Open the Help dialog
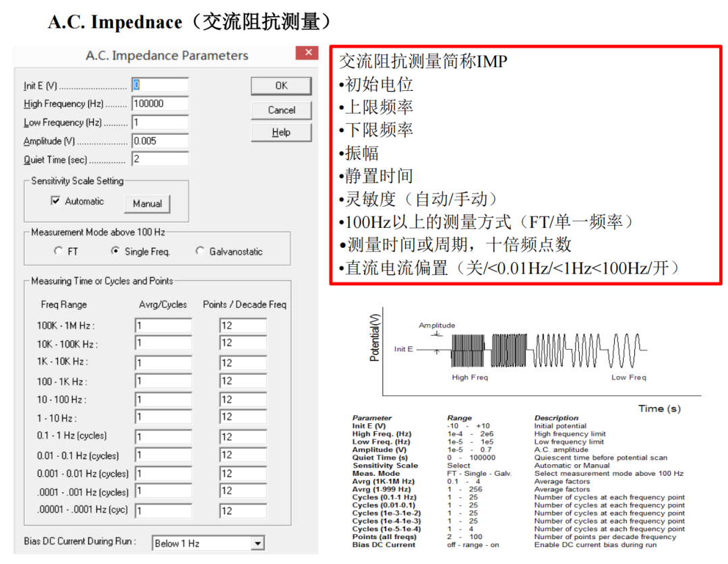The width and height of the screenshot is (728, 564). point(281,132)
